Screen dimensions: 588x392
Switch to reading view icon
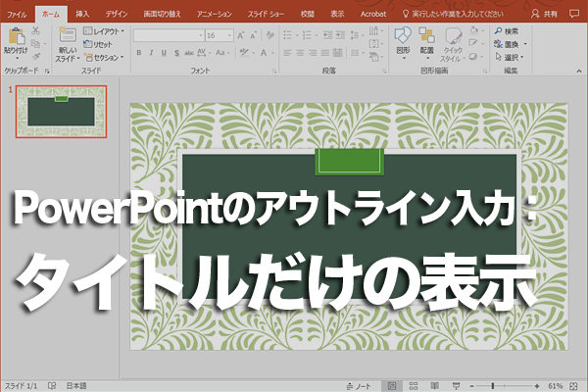pyautogui.click(x=434, y=386)
